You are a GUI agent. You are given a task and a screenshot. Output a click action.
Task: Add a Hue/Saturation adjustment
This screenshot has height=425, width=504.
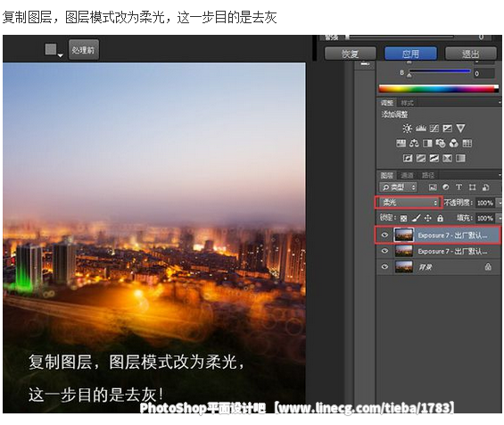tap(401, 143)
